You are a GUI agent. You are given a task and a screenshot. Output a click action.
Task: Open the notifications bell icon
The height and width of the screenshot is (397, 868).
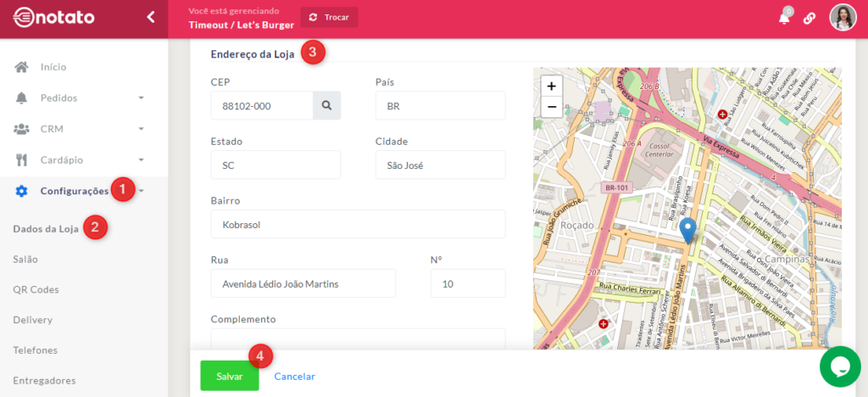(x=784, y=19)
